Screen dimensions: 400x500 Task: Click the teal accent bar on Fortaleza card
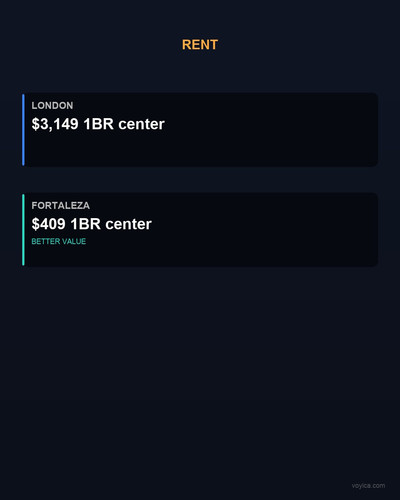[x=23, y=230]
